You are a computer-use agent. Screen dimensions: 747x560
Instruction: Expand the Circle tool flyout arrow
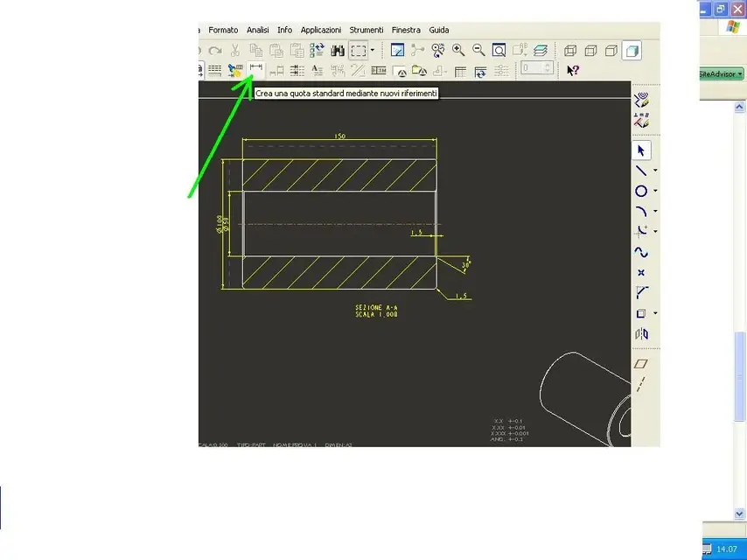pos(655,191)
